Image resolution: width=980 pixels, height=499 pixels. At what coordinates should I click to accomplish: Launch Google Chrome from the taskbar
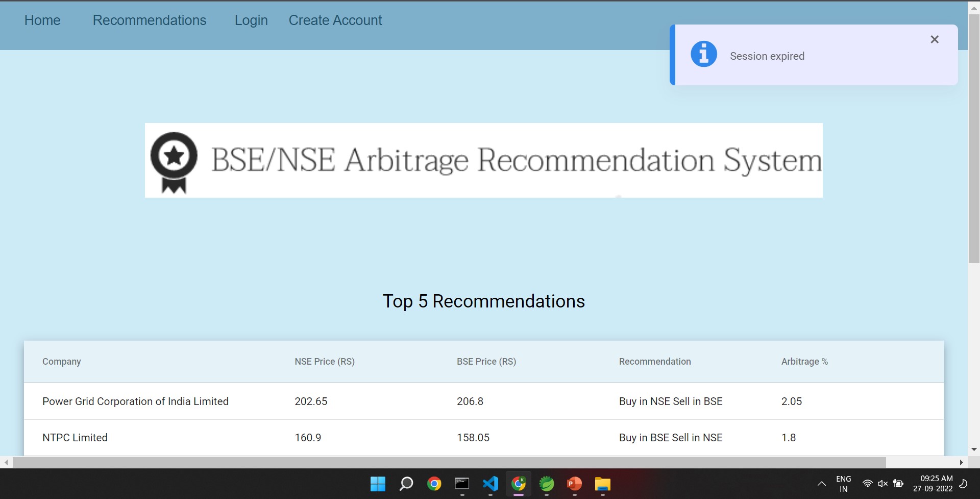tap(433, 484)
